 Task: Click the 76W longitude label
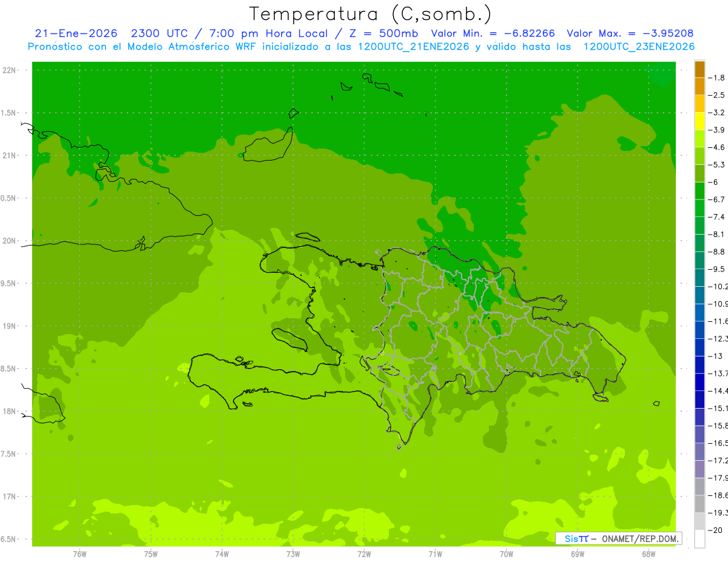[x=79, y=554]
